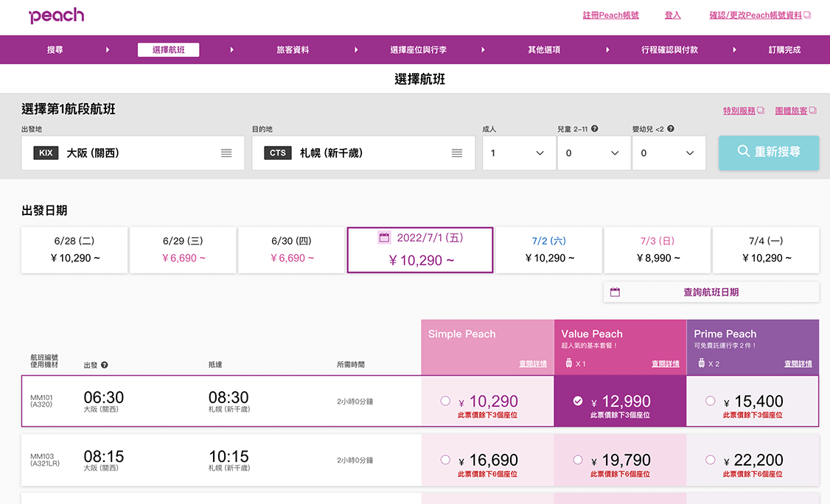Image resolution: width=830 pixels, height=504 pixels.
Task: Open the 成人 passenger count dropdown
Action: pyautogui.click(x=519, y=153)
